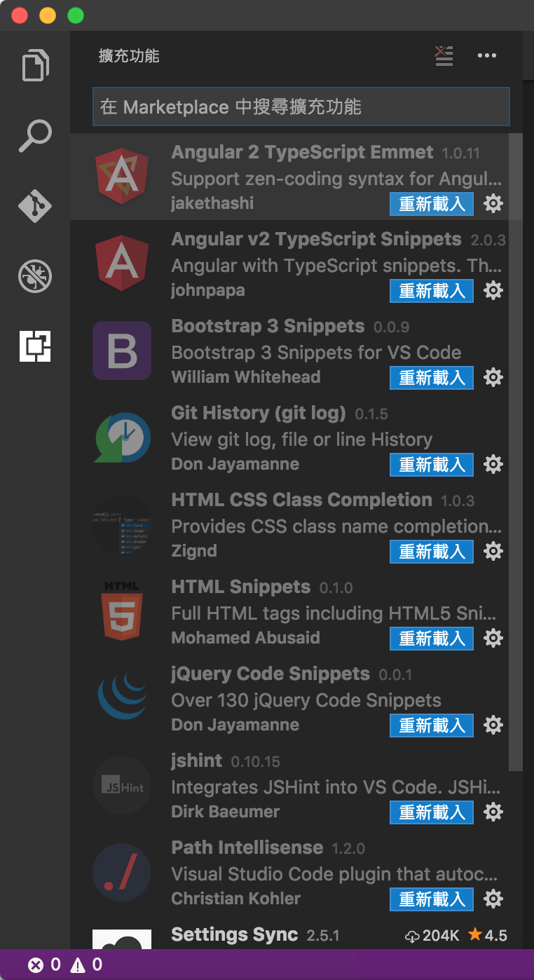Click the Path Intellisense ./ icon
This screenshot has height=980, width=534.
pyautogui.click(x=122, y=872)
